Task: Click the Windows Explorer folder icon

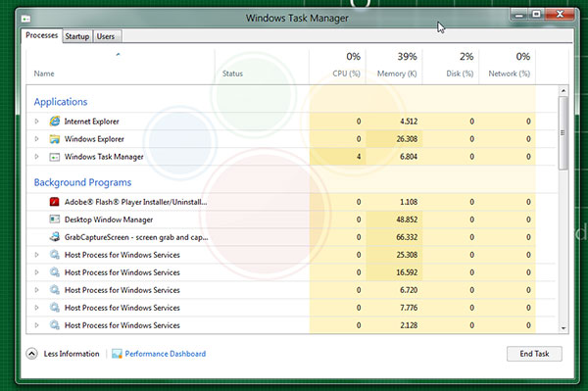Action: 54,139
